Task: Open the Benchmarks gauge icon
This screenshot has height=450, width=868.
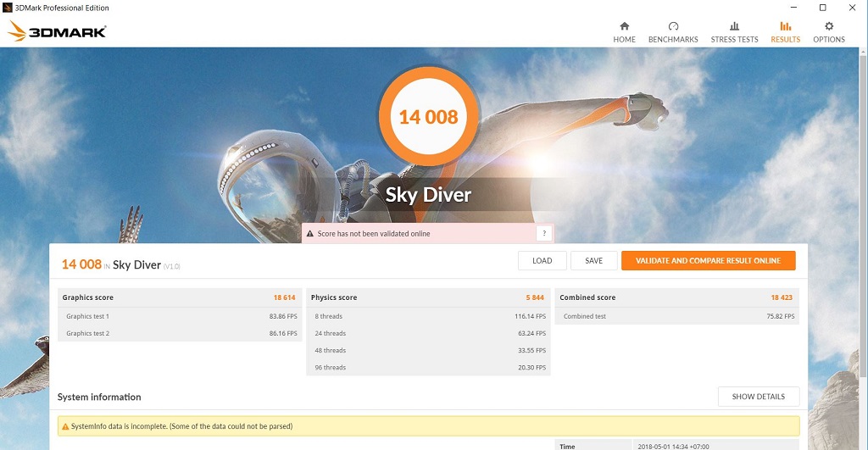Action: [673, 26]
